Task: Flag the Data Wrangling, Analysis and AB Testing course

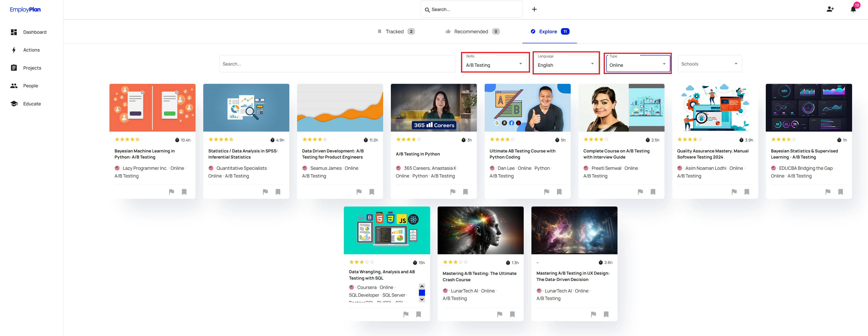Action: [406, 314]
